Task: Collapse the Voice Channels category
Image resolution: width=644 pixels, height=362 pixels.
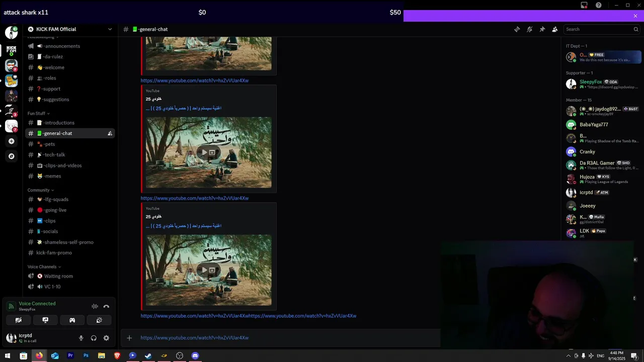Action: pos(44,266)
